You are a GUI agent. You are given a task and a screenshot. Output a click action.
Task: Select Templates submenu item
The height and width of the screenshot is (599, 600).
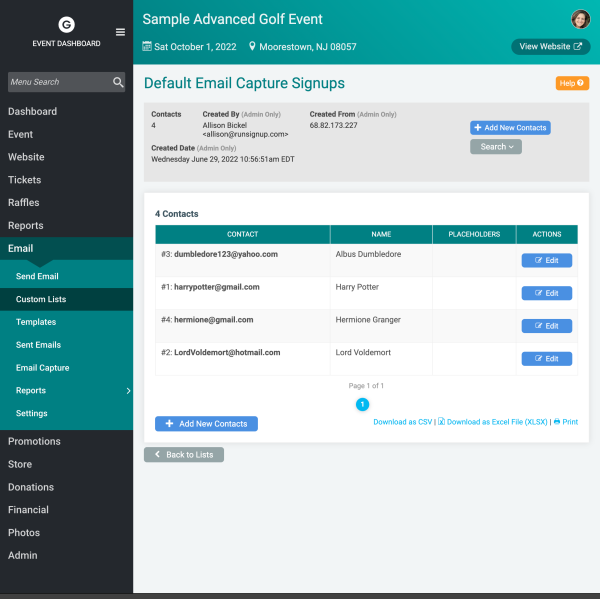tap(66, 322)
